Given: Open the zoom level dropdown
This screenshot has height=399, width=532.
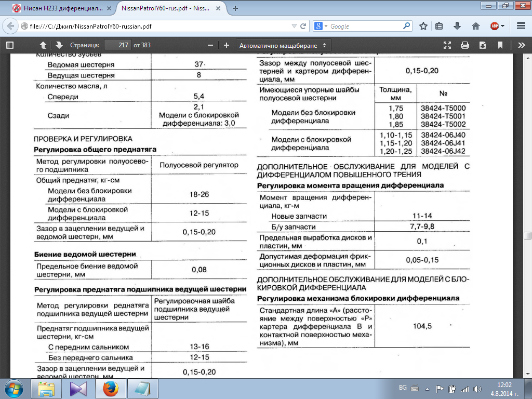Looking at the screenshot, I should [283, 45].
